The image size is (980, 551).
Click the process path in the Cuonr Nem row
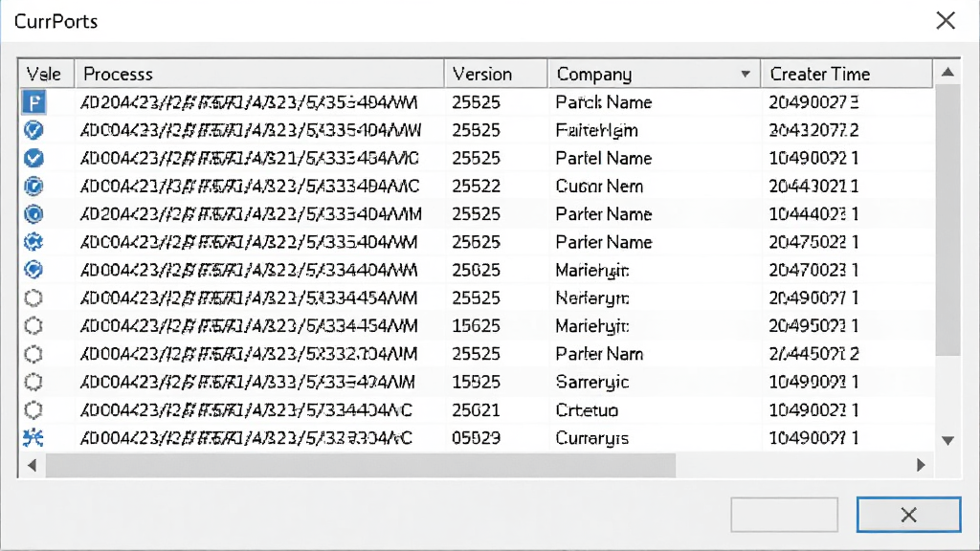[250, 187]
